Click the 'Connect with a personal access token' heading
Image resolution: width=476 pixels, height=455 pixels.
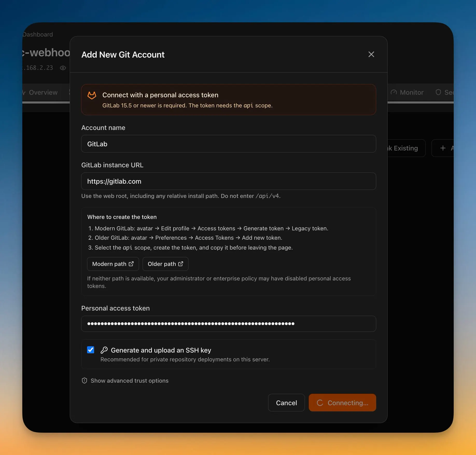160,95
